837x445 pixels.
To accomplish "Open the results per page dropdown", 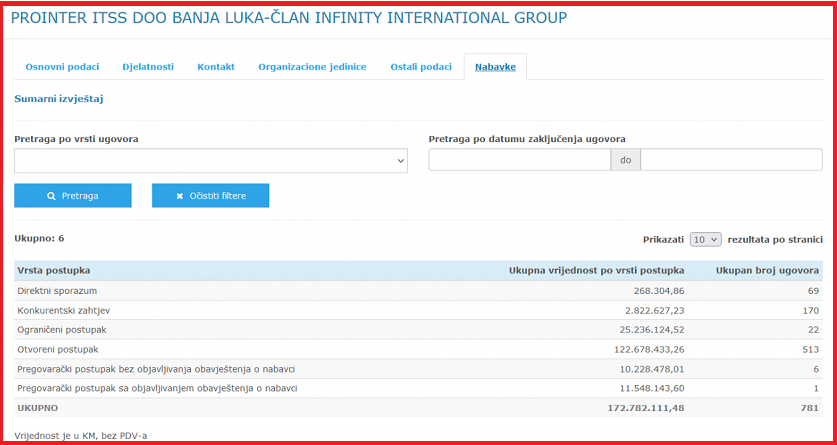I will (706, 240).
